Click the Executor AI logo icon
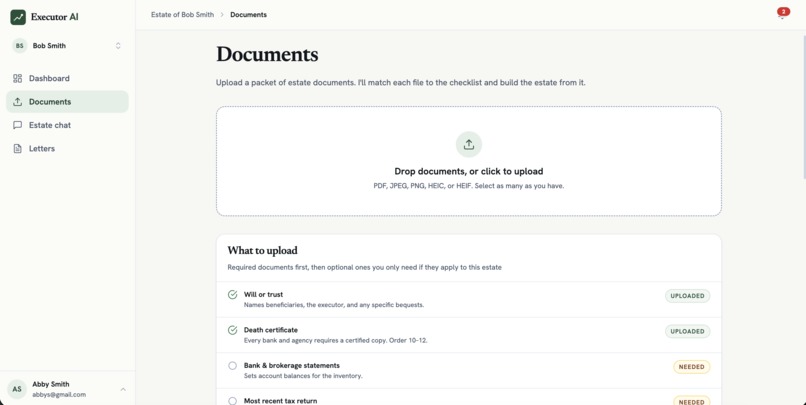Image resolution: width=806 pixels, height=405 pixels. 18,17
